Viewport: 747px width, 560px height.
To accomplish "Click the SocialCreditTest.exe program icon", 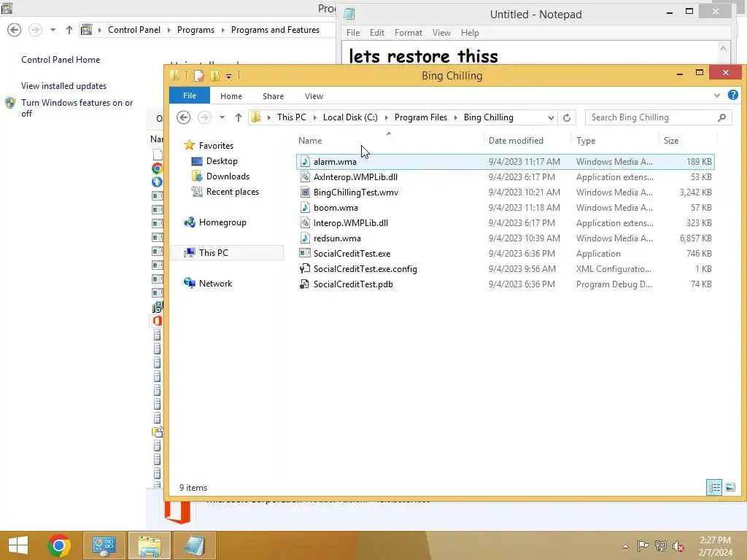I will click(x=305, y=254).
